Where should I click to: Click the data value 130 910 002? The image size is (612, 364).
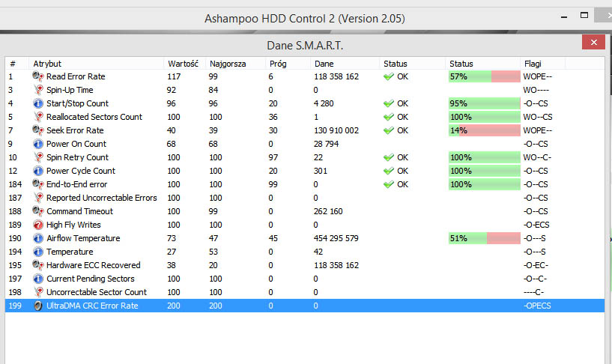click(336, 130)
